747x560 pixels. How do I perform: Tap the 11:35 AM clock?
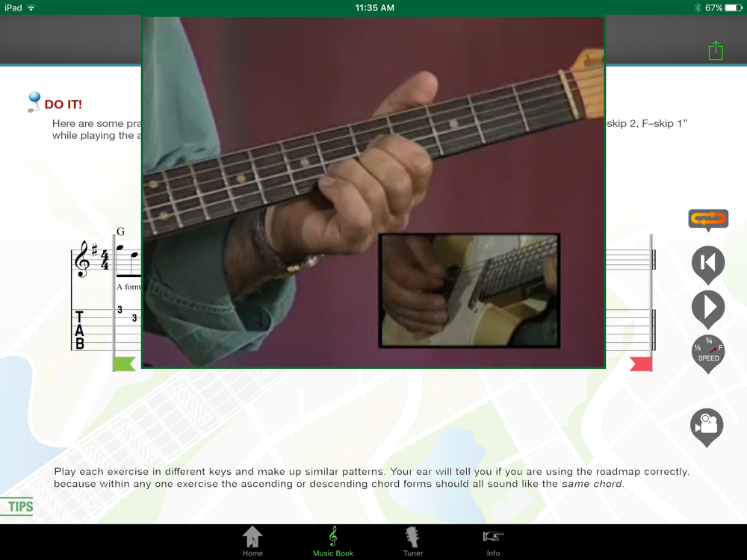pos(374,7)
